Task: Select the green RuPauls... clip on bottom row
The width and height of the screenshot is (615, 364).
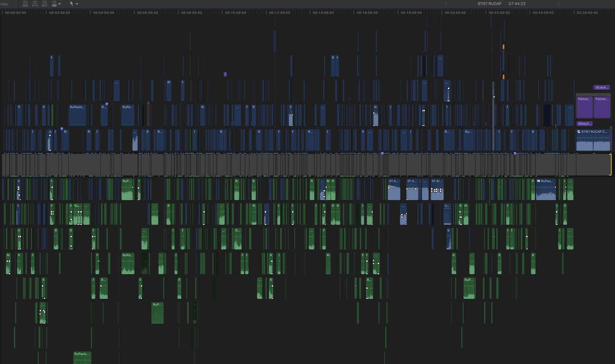Action: 82,357
